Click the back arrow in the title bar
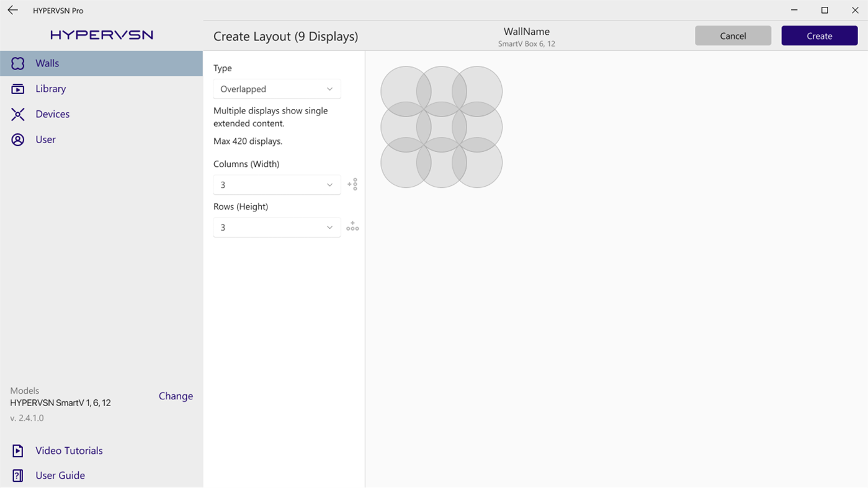 (x=12, y=10)
